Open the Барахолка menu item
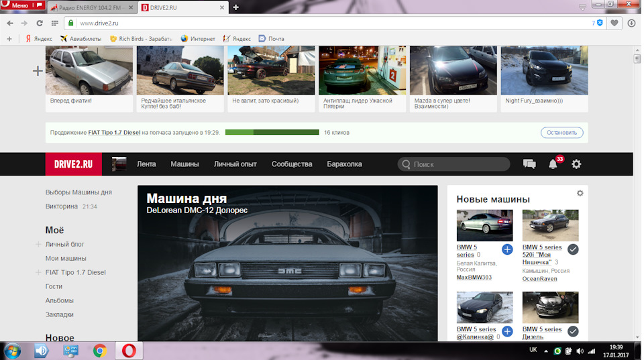 344,164
